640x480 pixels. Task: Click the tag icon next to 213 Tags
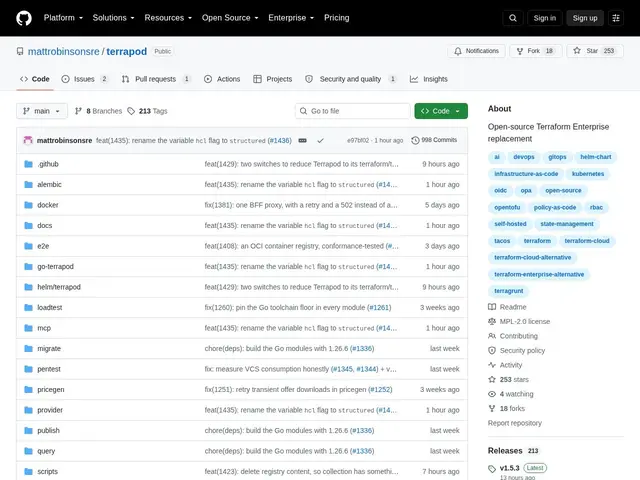(x=131, y=111)
